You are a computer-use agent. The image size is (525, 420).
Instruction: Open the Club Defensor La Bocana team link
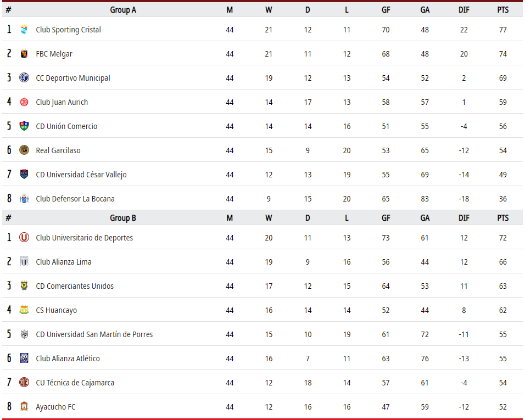[x=75, y=199]
